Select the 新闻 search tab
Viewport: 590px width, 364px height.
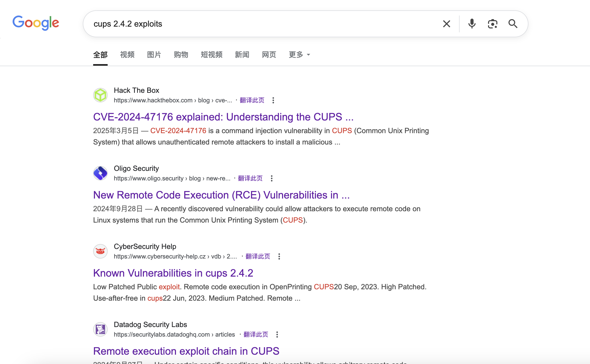tap(242, 55)
